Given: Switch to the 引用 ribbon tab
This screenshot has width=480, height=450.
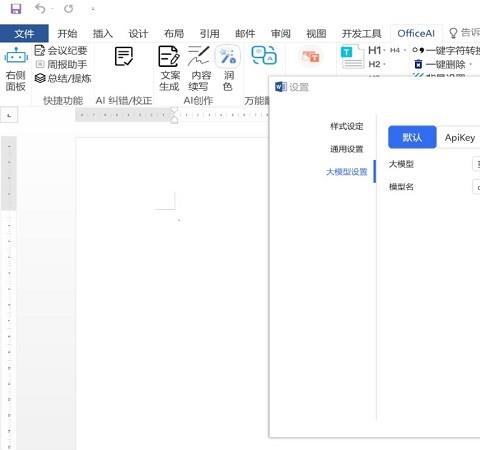Looking at the screenshot, I should [210, 33].
